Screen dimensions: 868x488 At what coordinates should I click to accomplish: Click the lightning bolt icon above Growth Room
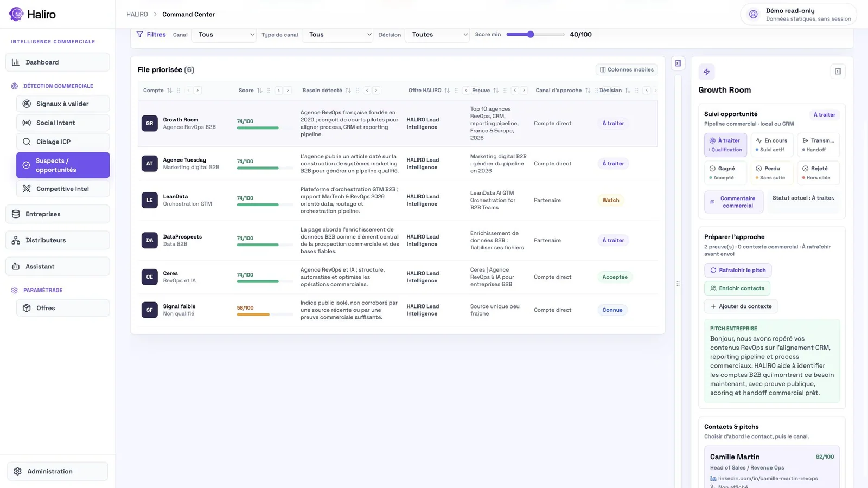[x=706, y=72]
